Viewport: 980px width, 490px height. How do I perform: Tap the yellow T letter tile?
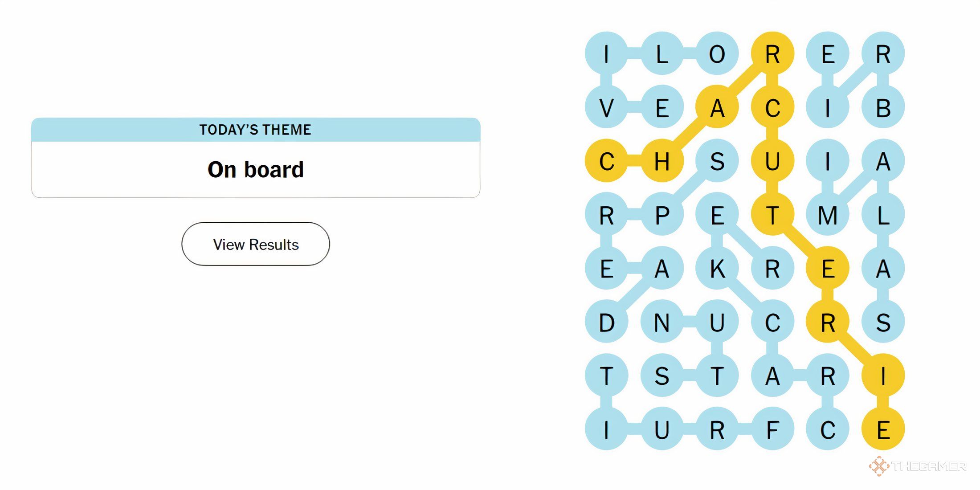[772, 215]
